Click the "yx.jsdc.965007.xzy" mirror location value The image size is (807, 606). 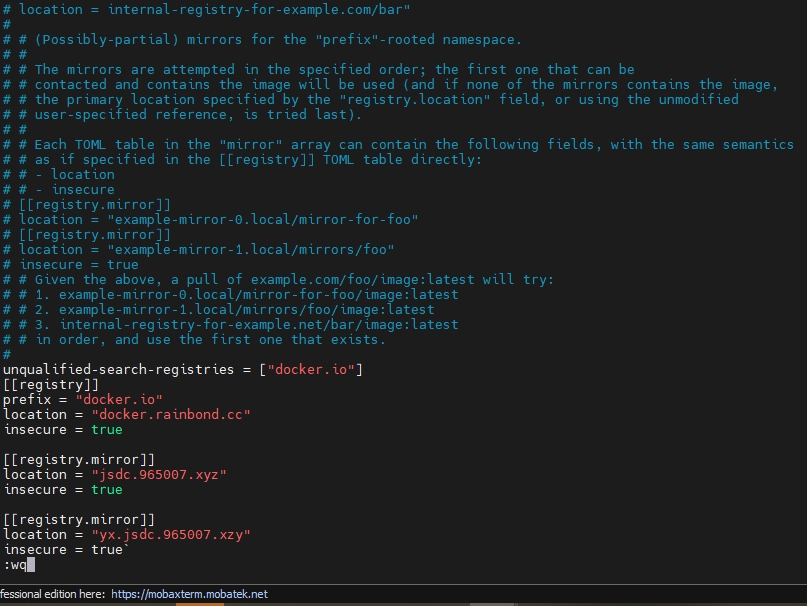point(171,534)
